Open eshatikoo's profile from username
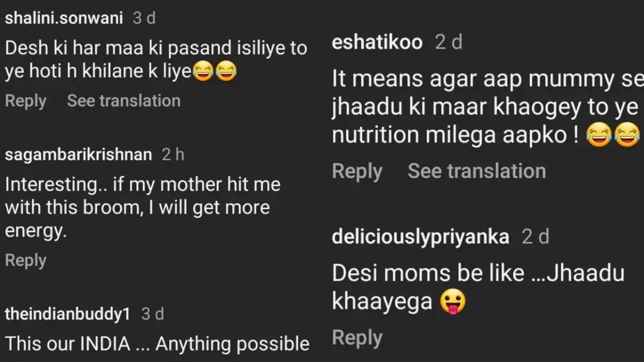This screenshot has width=644, height=362. (x=377, y=43)
